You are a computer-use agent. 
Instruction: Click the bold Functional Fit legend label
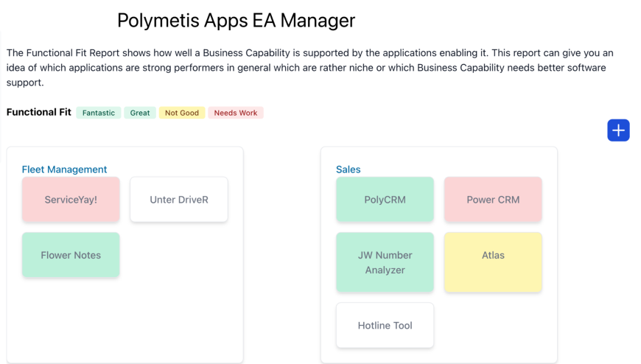click(x=38, y=113)
